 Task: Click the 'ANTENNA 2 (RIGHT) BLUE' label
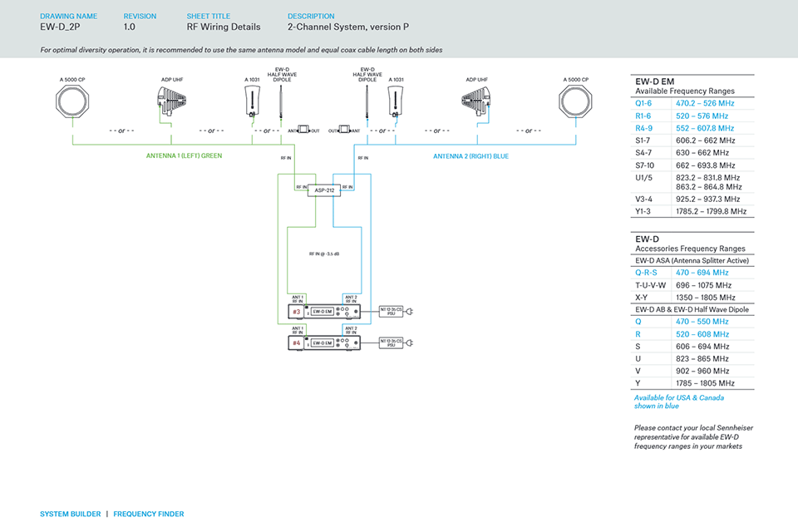click(470, 156)
